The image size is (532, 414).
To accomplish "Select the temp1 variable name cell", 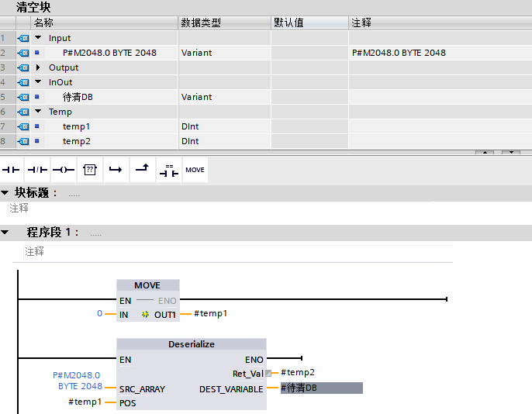I will [x=77, y=126].
